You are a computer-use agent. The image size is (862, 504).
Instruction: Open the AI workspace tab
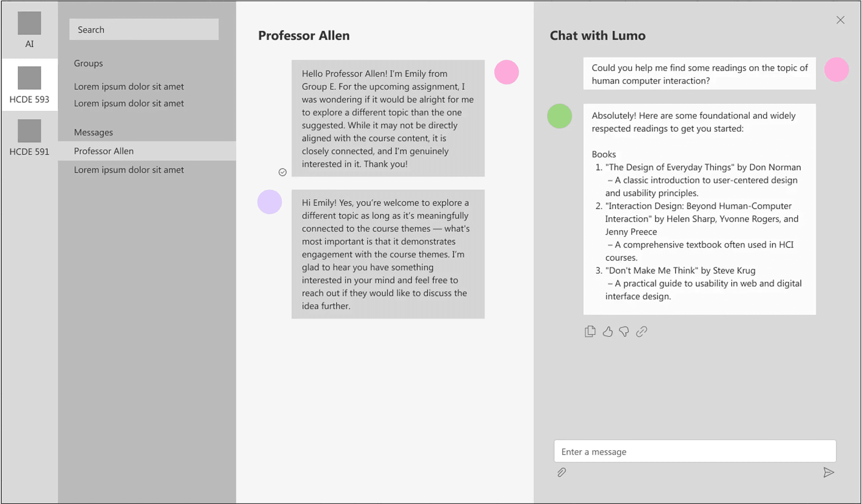tap(29, 30)
